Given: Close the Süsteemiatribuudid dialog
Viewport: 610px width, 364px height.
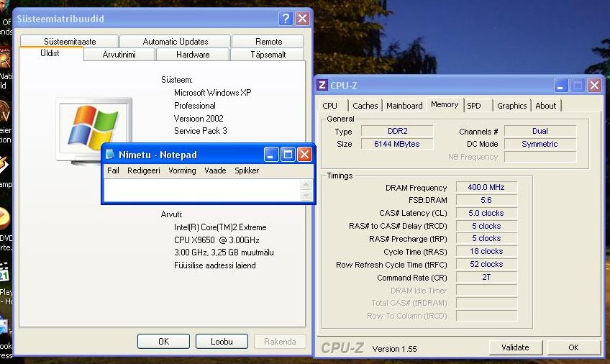Looking at the screenshot, I should point(302,18).
